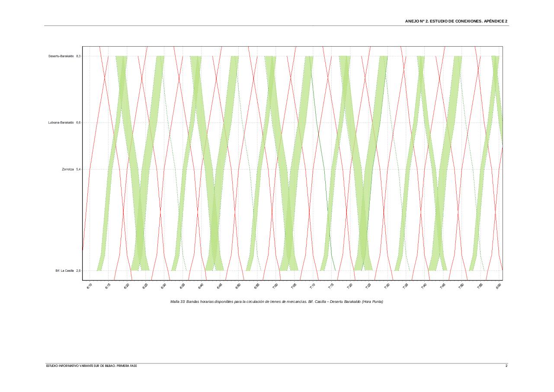
Task: Click the 7:20 time axis label
Action: click(x=349, y=286)
